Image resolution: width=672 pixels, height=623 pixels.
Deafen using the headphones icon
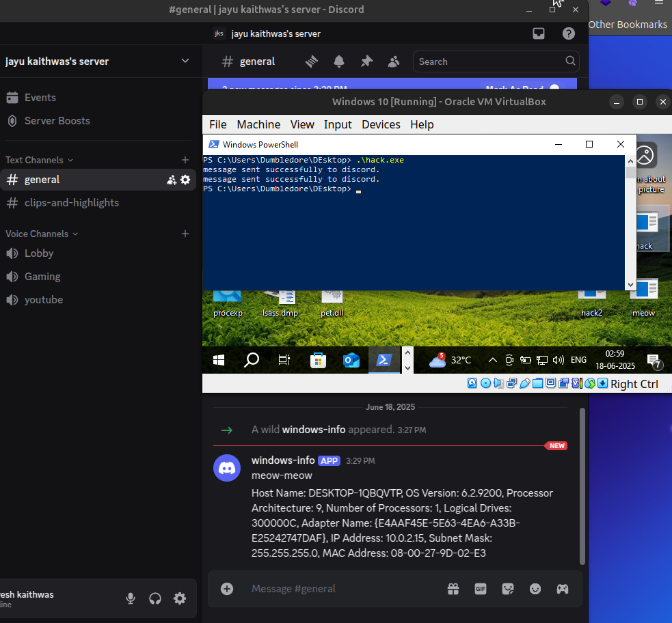(155, 598)
